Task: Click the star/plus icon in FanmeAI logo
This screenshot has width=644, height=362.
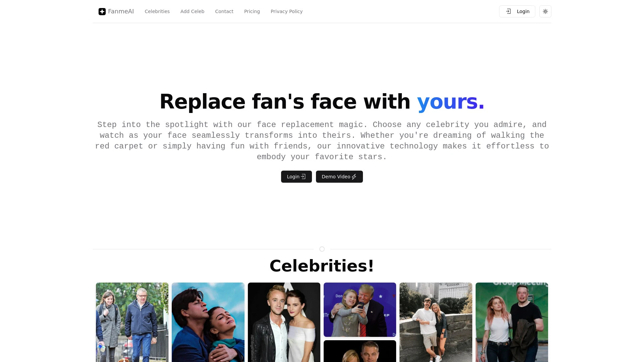Action: 102,11
